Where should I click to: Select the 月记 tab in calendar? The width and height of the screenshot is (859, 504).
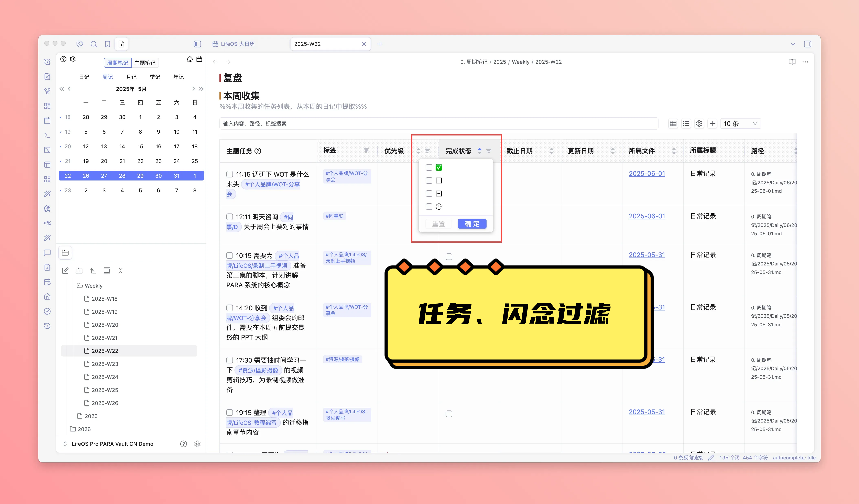tap(131, 77)
